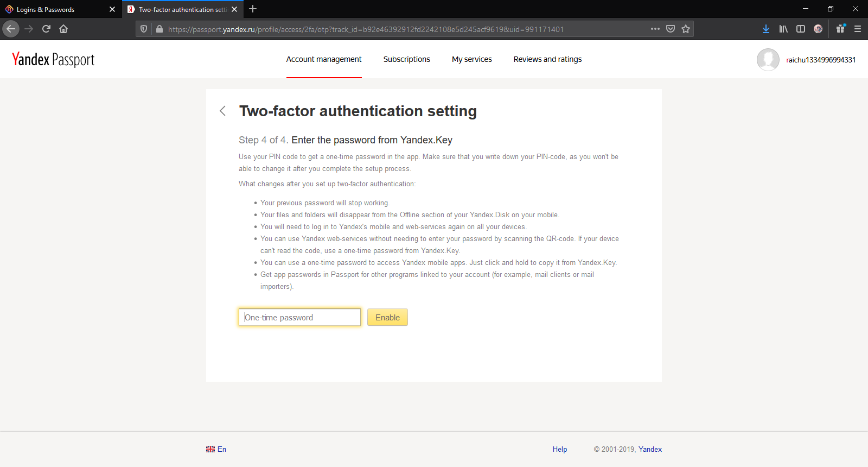The image size is (868, 467).
Task: Click the browser forward arrow
Action: coord(29,29)
